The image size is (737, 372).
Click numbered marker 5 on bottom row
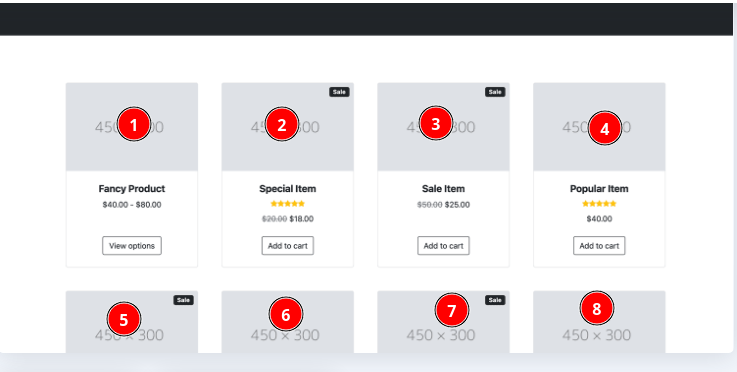[x=124, y=319]
